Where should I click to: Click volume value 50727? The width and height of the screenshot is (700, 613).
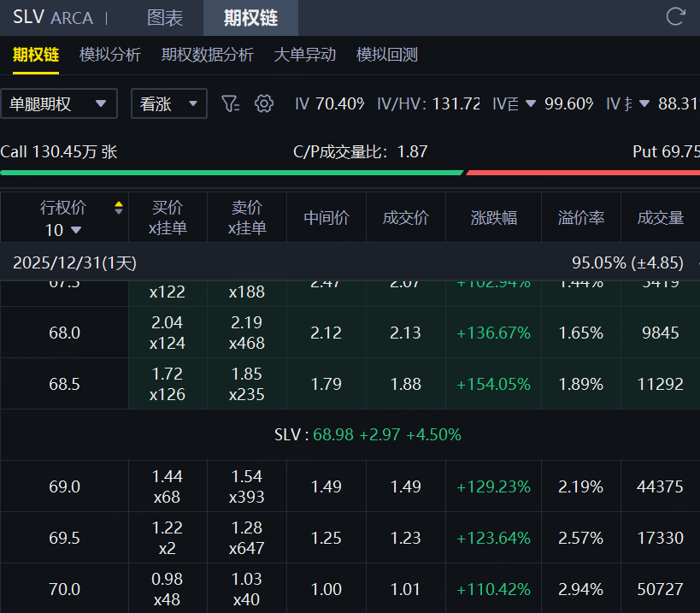point(661,589)
